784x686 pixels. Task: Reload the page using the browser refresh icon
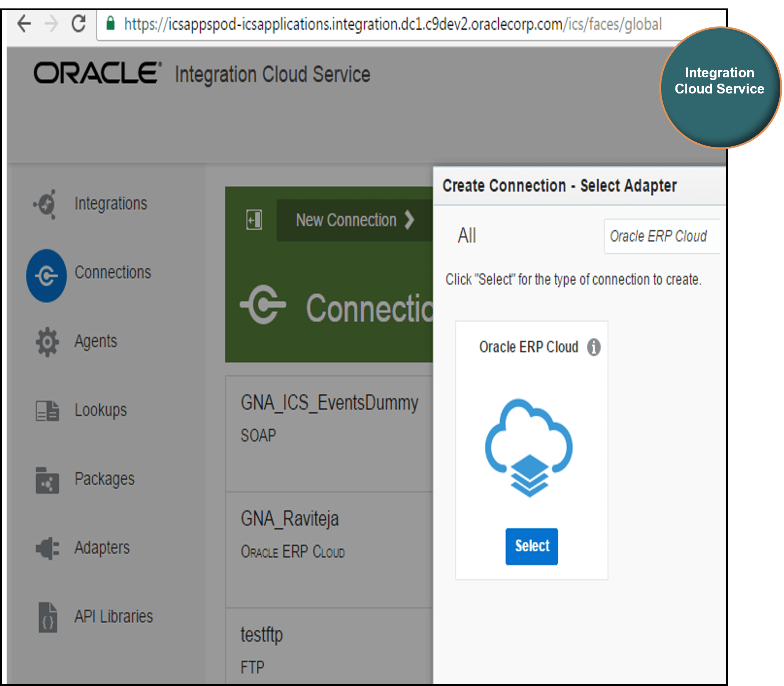tap(78, 24)
